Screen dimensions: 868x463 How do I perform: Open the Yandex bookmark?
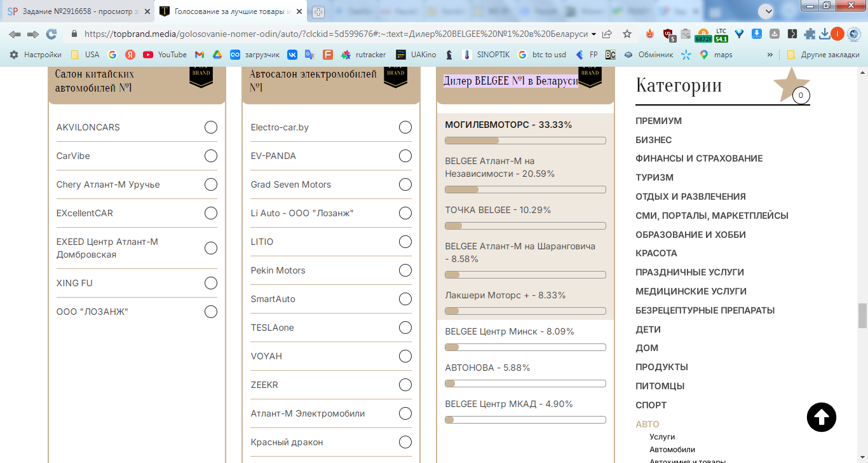(130, 55)
